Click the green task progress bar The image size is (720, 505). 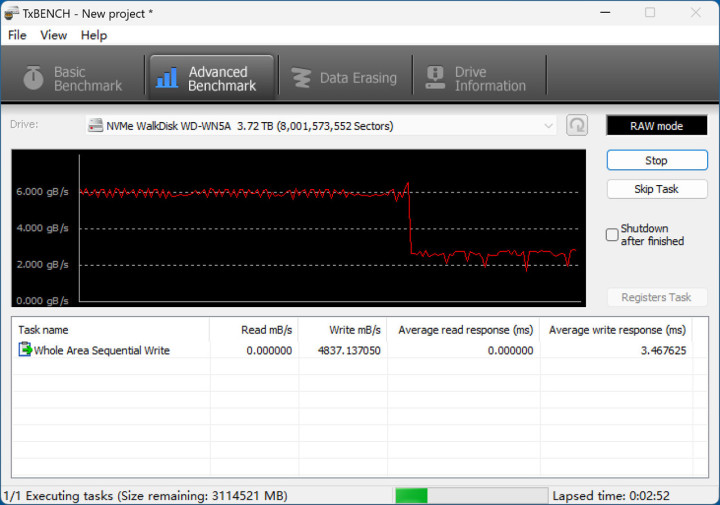point(472,495)
